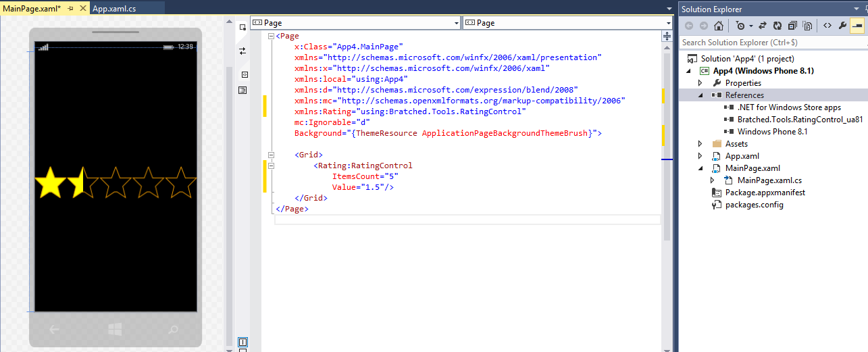Click the View Code angle-brackets icon
The width and height of the screenshot is (868, 352).
pyautogui.click(x=827, y=26)
